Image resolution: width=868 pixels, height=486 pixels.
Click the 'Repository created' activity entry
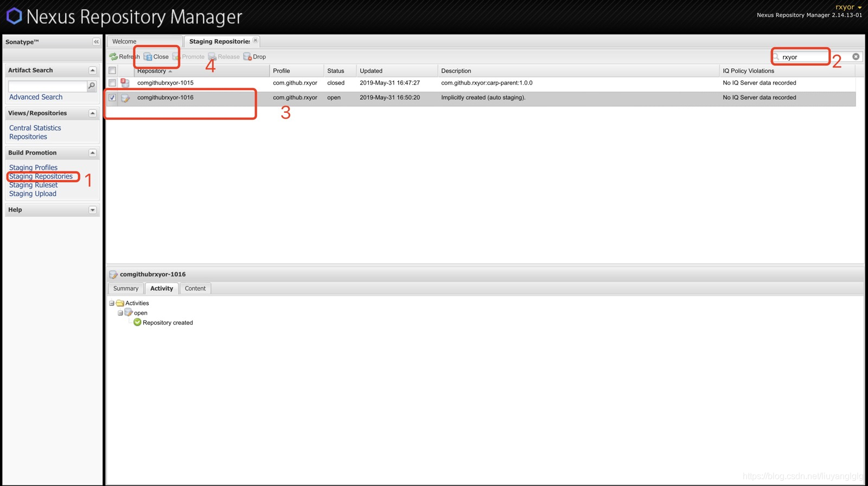coord(168,323)
